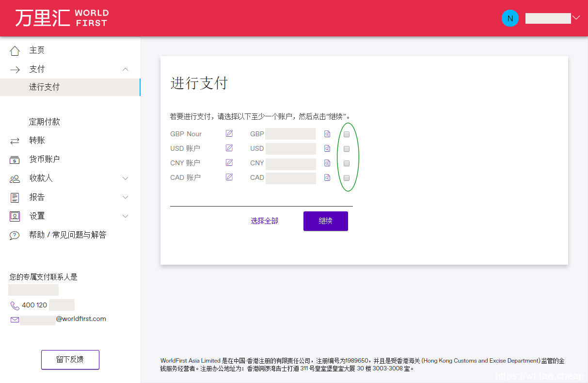The height and width of the screenshot is (383, 588).
Task: Click the CAD 账户 label
Action: click(x=185, y=178)
